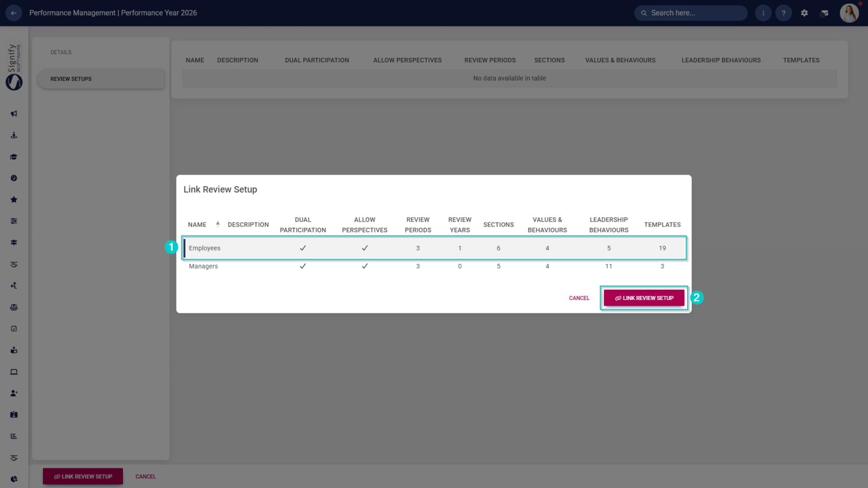Open the add user sidebar icon
The image size is (868, 488).
click(x=14, y=393)
